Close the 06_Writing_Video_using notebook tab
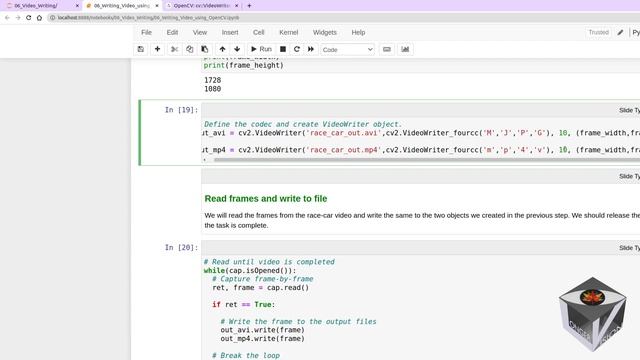Image resolution: width=640 pixels, height=360 pixels. coord(157,6)
